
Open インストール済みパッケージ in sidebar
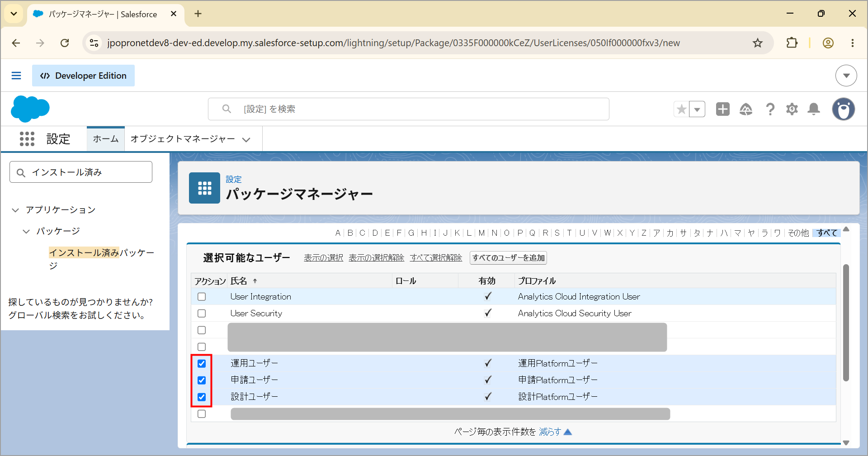(x=101, y=259)
